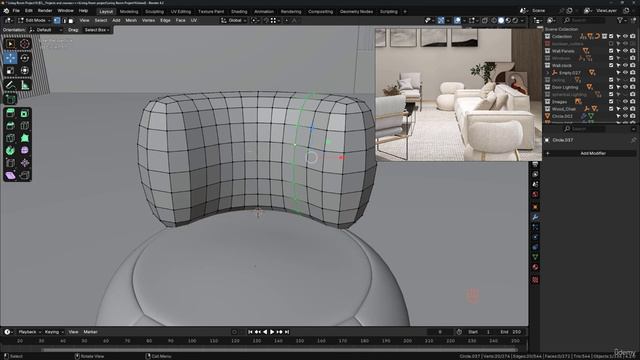Open the Global transform orientation dropdown

pyautogui.click(x=233, y=20)
